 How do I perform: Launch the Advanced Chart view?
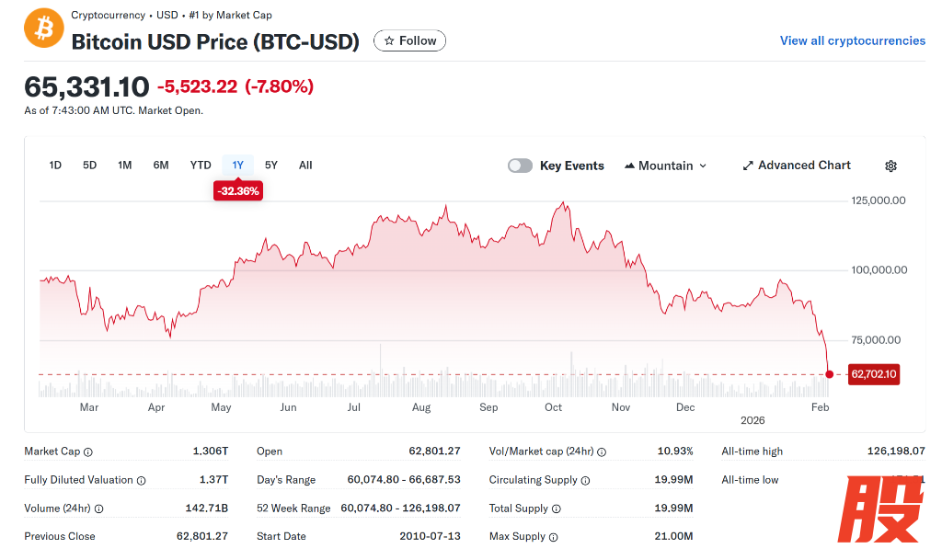(797, 166)
